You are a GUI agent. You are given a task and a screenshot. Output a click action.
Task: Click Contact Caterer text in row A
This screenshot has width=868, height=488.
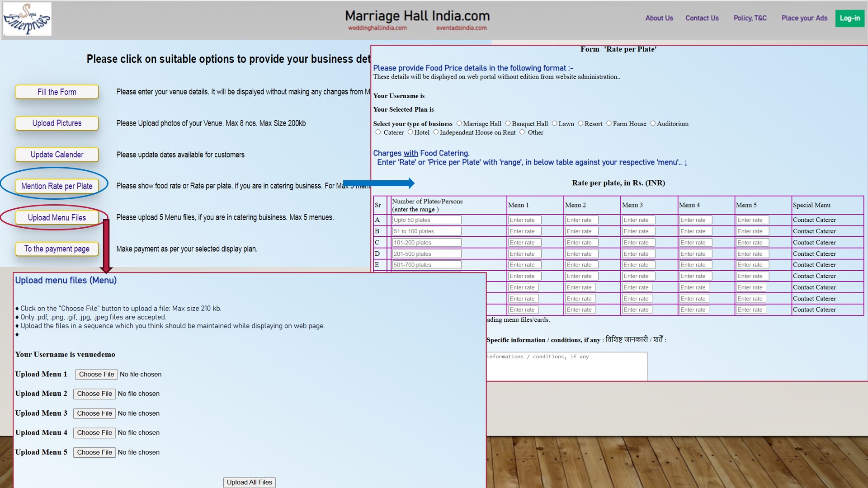(814, 220)
